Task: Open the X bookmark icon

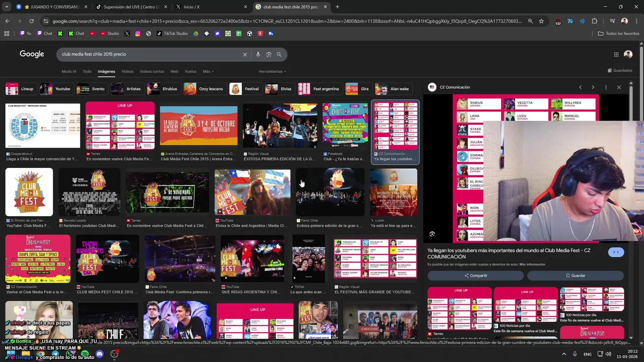Action: click(x=127, y=34)
